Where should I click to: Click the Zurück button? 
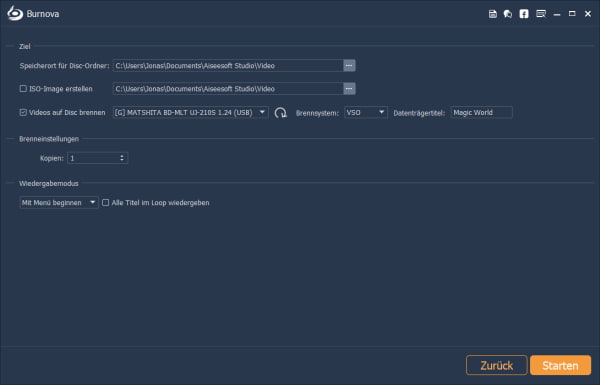point(497,365)
